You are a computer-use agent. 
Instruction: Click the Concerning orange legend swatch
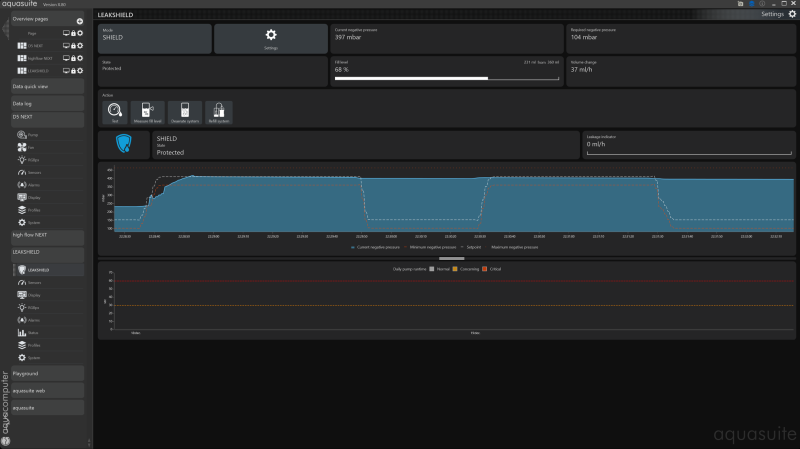455,269
